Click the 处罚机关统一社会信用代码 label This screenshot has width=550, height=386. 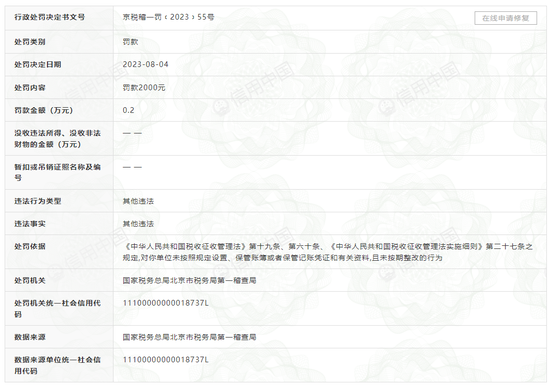point(57,308)
